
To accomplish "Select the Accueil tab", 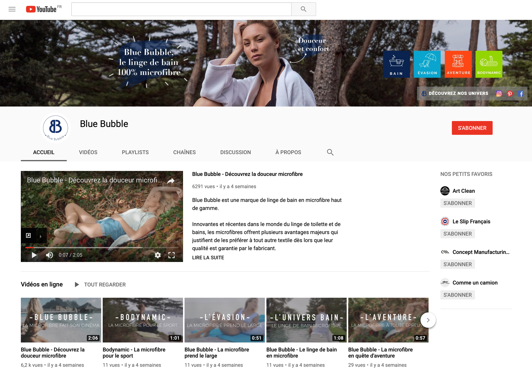I will (x=44, y=152).
